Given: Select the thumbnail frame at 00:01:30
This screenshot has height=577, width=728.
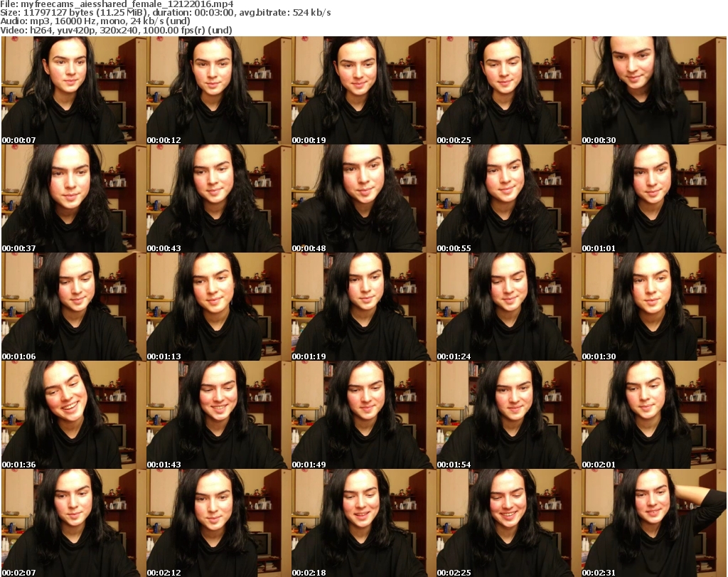Looking at the screenshot, I should pos(654,307).
